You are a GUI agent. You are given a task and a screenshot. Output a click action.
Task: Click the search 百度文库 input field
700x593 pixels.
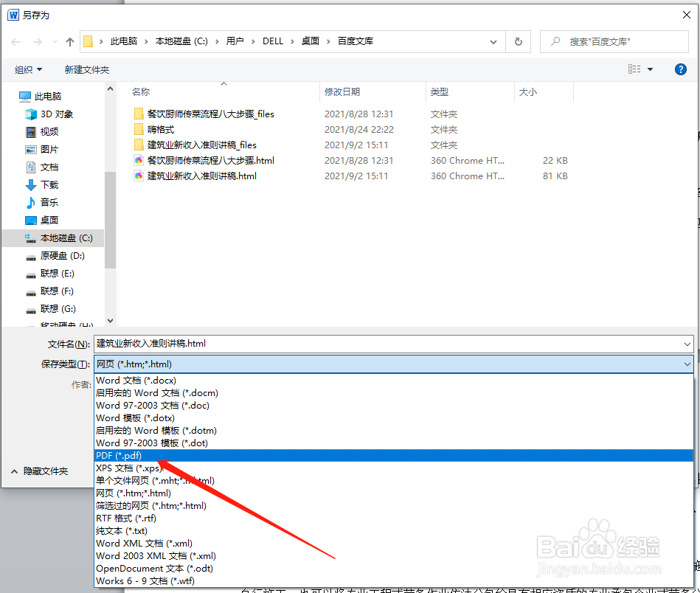coord(614,41)
